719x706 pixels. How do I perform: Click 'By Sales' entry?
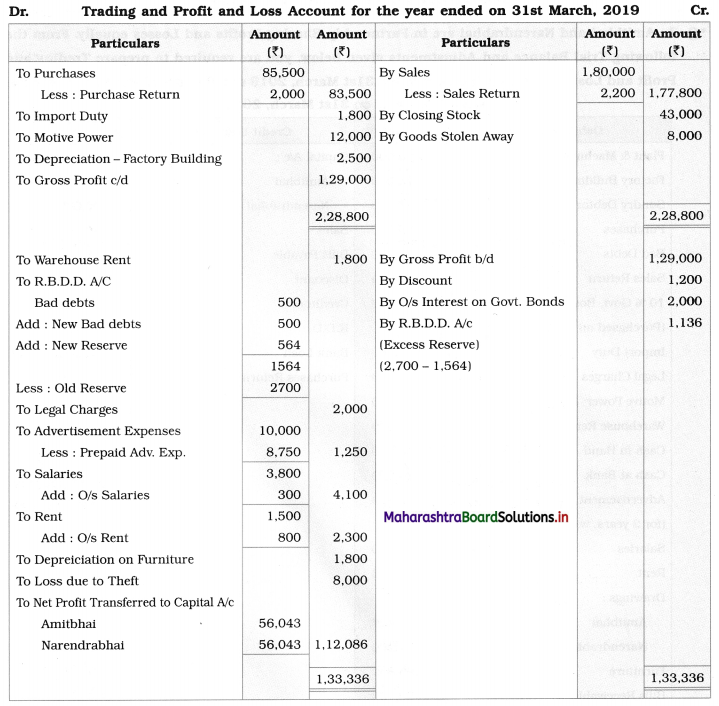(404, 72)
